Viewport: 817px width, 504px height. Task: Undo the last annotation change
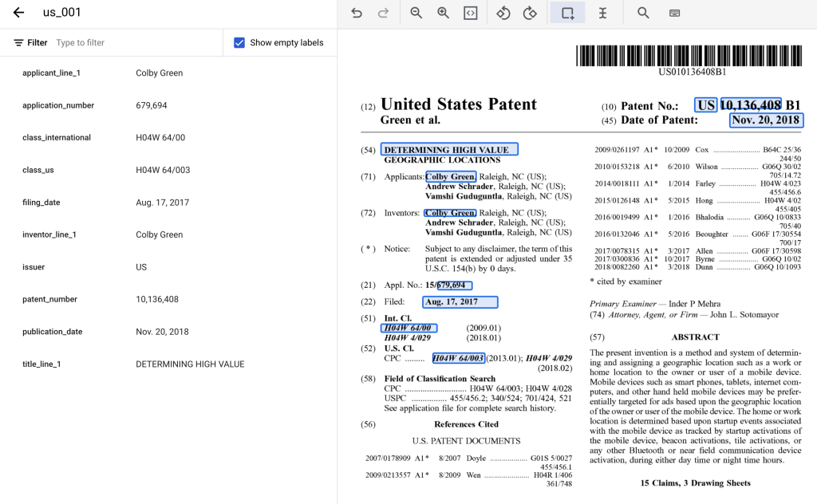(x=357, y=13)
